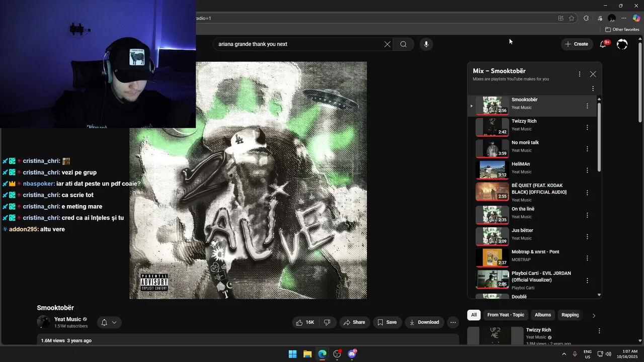
Task: Open Edge extensions puzzle icon
Action: 586,18
